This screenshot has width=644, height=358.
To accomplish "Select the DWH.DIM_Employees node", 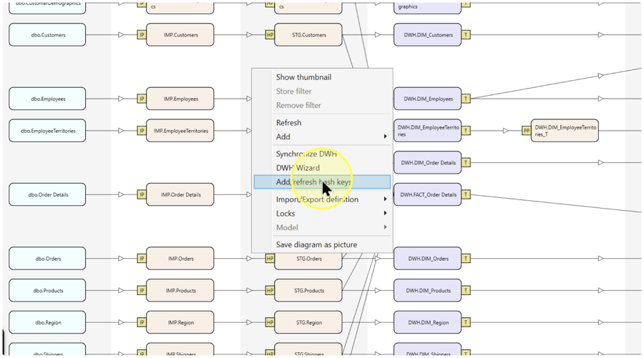I will click(x=428, y=99).
